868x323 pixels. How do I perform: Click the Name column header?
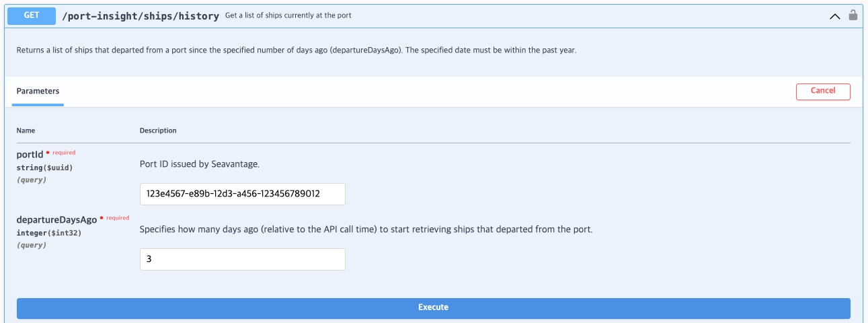(26, 131)
